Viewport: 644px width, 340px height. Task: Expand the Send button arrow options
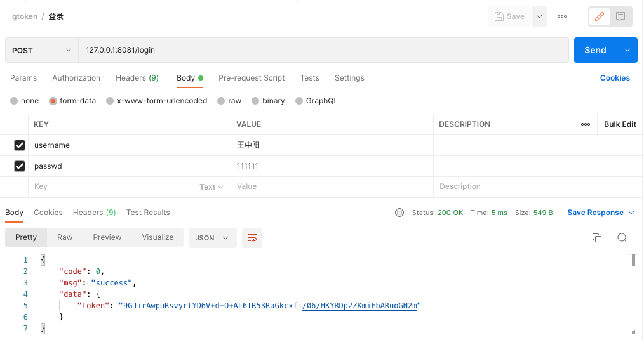tap(627, 50)
